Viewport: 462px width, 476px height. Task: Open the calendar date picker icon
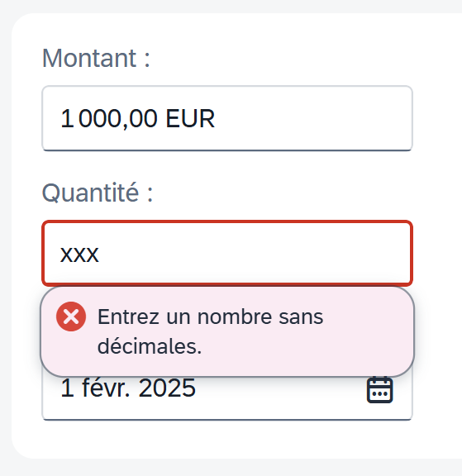click(379, 389)
